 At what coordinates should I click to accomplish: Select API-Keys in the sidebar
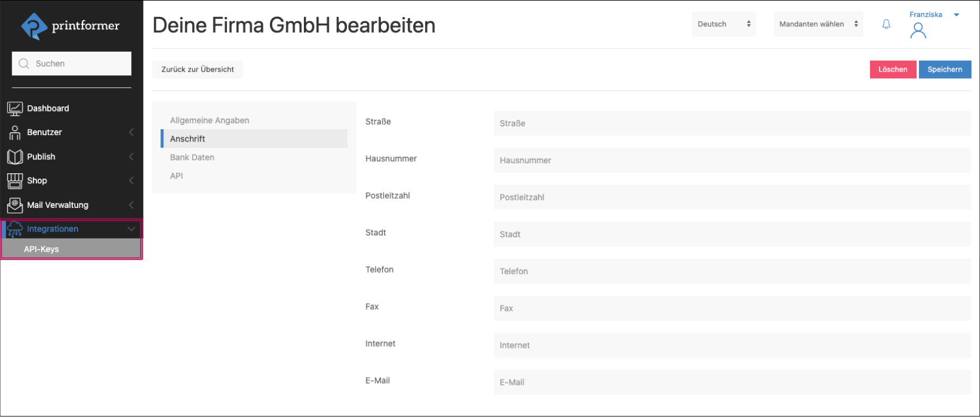[x=41, y=249]
